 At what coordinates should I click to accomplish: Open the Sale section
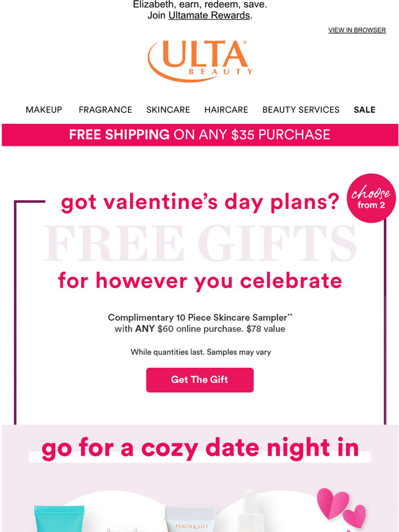coord(365,109)
